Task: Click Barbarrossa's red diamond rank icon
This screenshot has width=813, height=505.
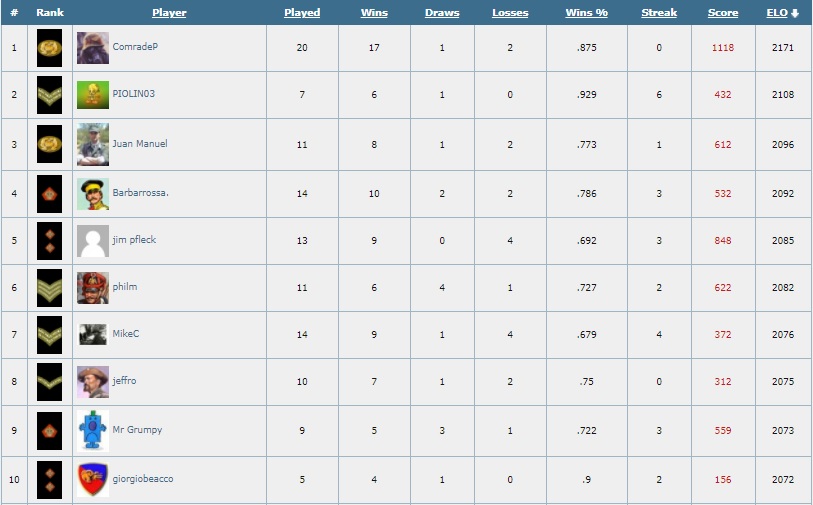Action: click(x=49, y=194)
